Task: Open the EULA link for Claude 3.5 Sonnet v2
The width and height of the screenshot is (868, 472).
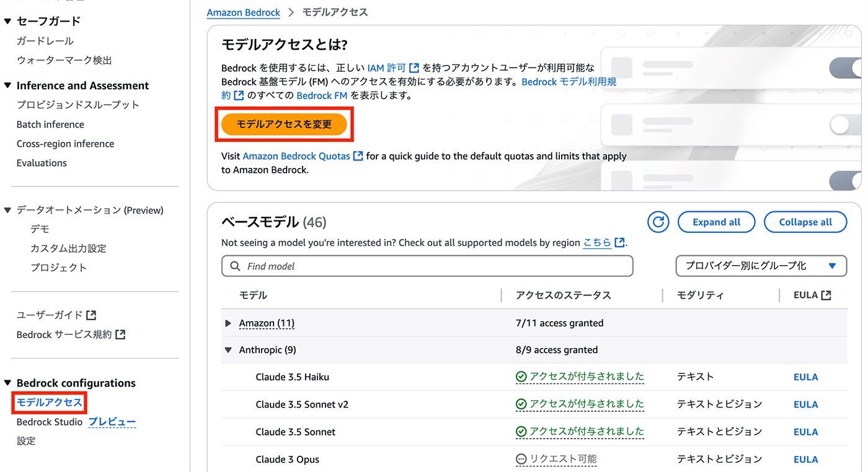Action: tap(805, 404)
